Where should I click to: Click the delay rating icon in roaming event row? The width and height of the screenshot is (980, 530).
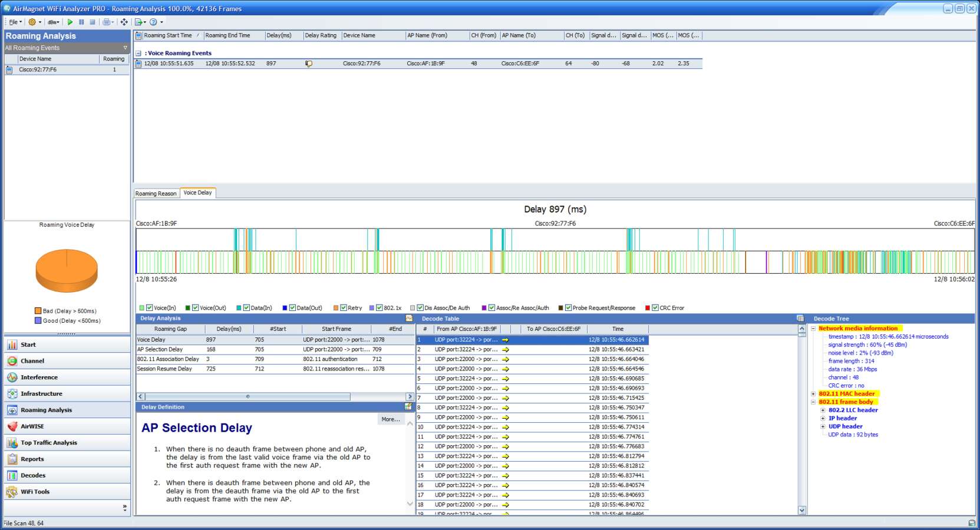[309, 64]
